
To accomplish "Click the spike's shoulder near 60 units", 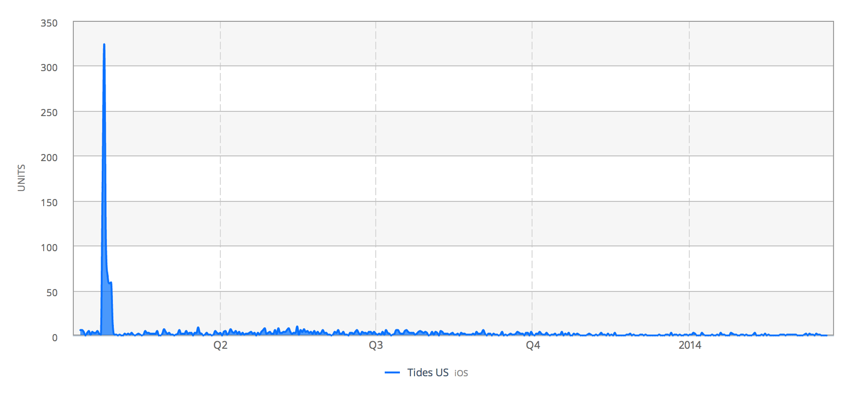I will [110, 283].
